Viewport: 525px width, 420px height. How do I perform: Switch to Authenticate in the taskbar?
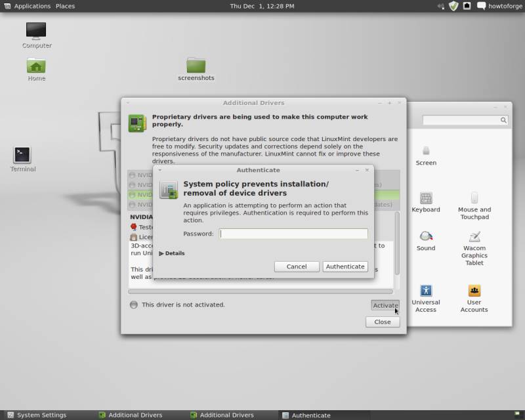coord(306,415)
